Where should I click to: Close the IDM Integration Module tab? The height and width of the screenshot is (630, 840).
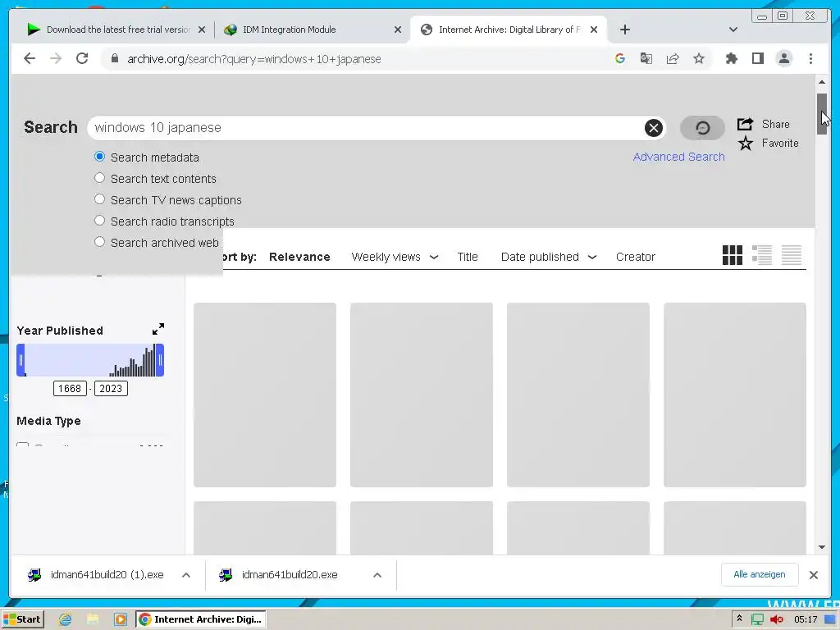pyautogui.click(x=398, y=30)
